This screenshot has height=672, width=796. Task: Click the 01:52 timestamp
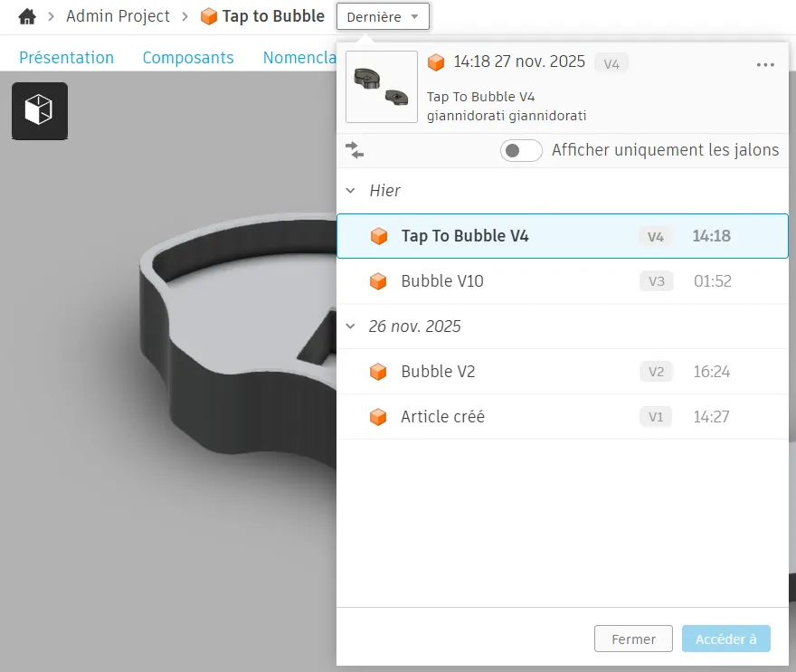pyautogui.click(x=712, y=281)
